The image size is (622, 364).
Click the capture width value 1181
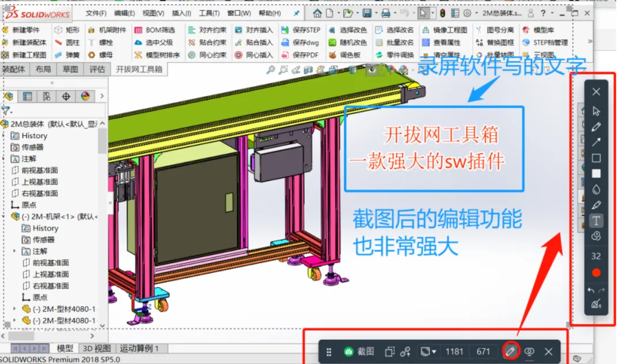(454, 351)
